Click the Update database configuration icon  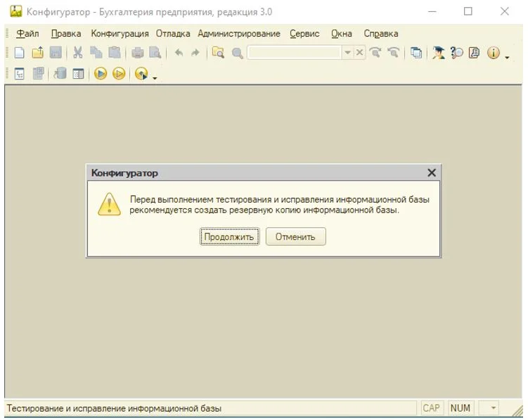60,73
